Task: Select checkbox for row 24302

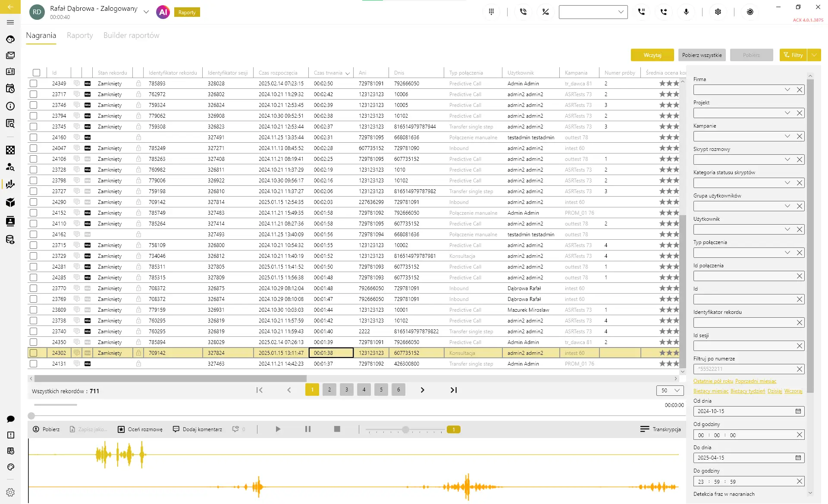Action: point(34,353)
